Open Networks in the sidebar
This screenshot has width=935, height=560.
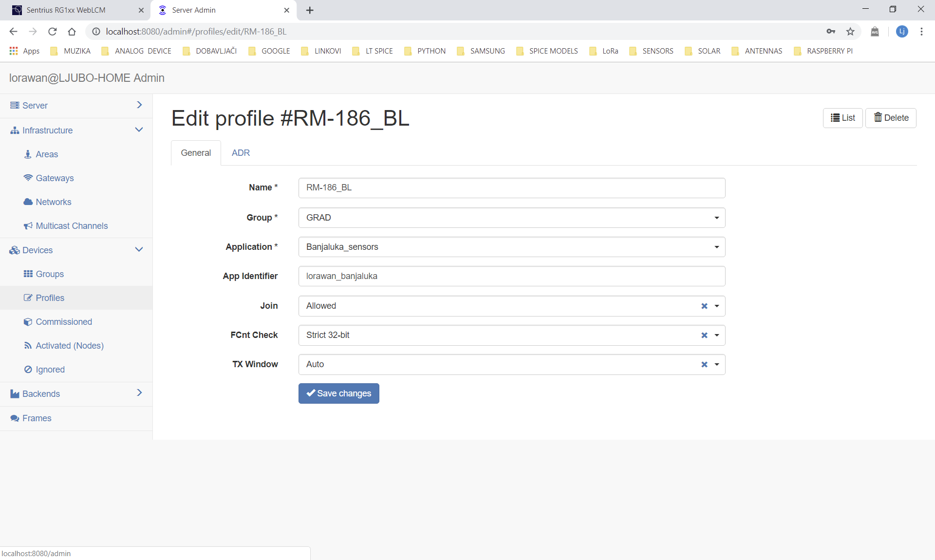tap(54, 202)
